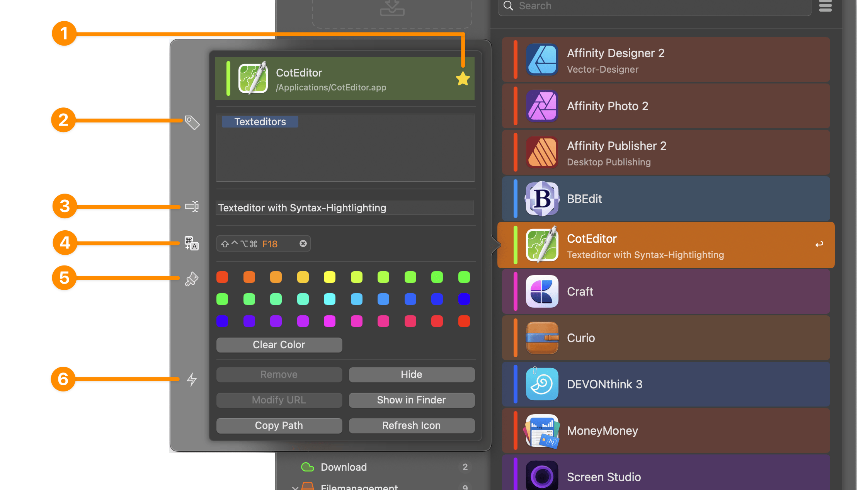Click the MoneyMoney app icon

point(542,431)
